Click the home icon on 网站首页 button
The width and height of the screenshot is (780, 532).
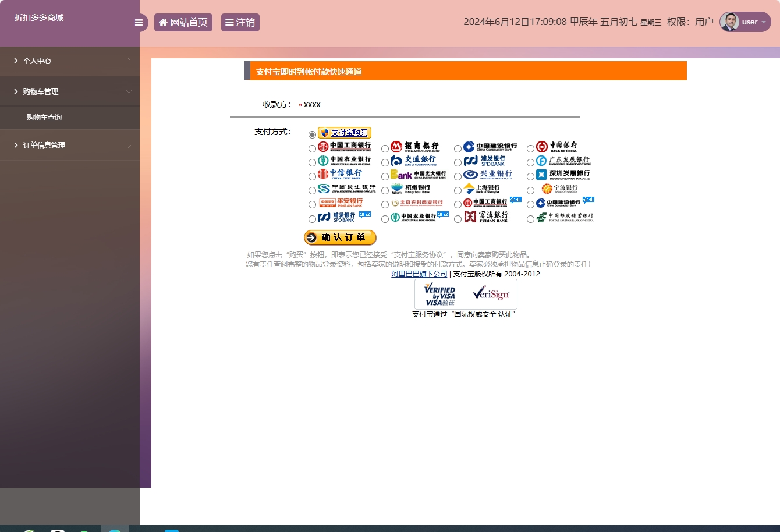click(x=163, y=22)
